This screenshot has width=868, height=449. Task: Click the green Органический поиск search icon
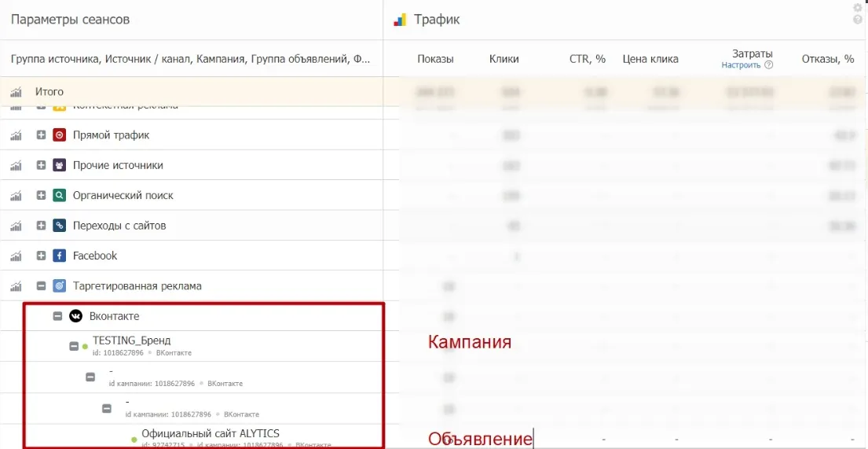click(59, 195)
